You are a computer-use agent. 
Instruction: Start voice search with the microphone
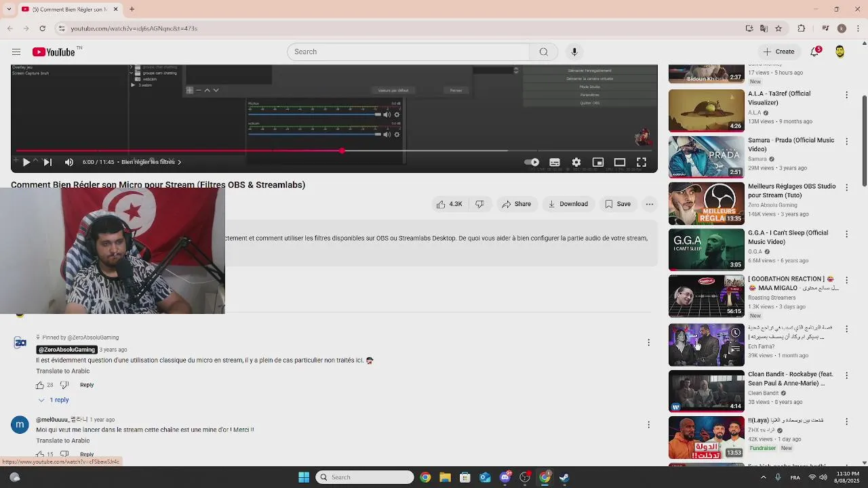[574, 52]
